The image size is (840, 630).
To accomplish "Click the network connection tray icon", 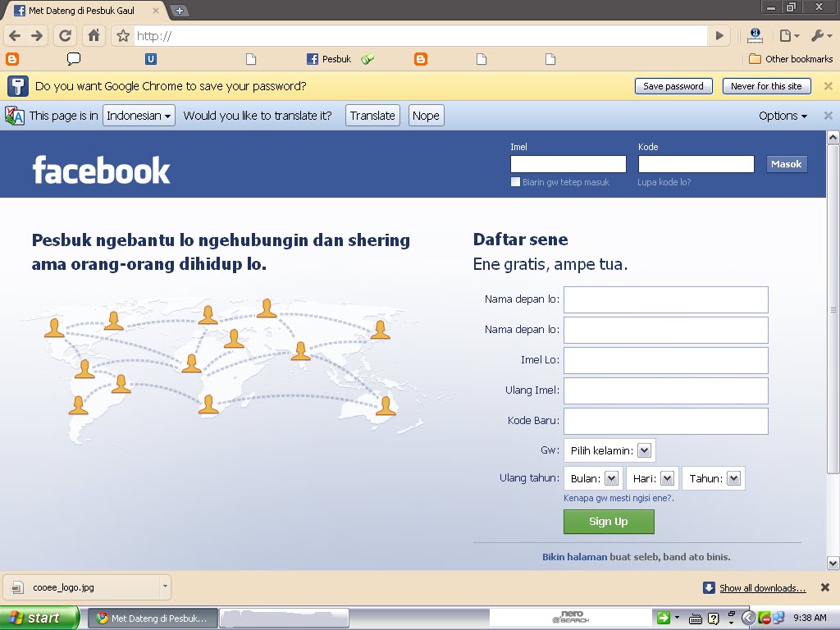I will coord(778,619).
